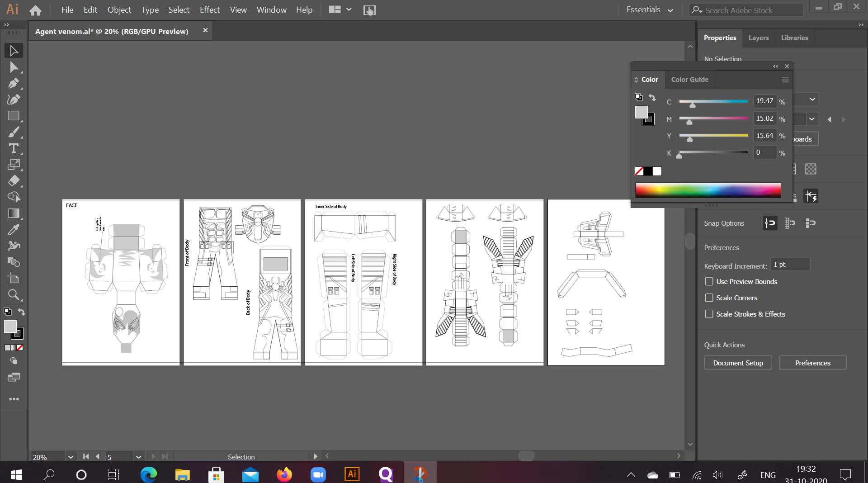
Task: Click the Search Adobe Stock field
Action: [x=746, y=10]
